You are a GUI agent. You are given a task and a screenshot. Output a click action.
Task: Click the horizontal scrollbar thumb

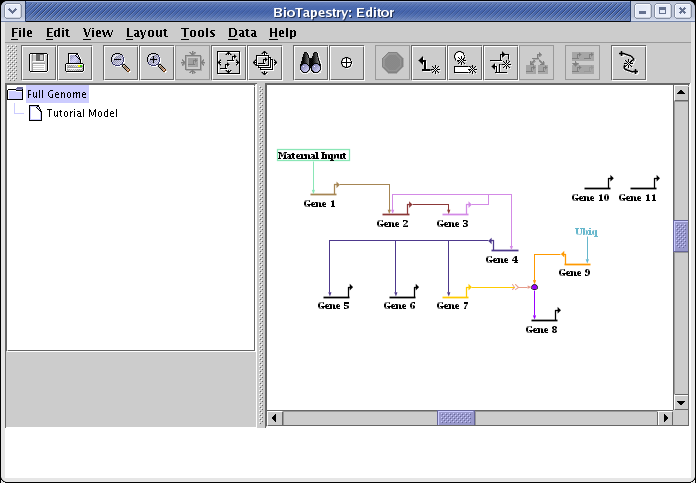tap(456, 417)
